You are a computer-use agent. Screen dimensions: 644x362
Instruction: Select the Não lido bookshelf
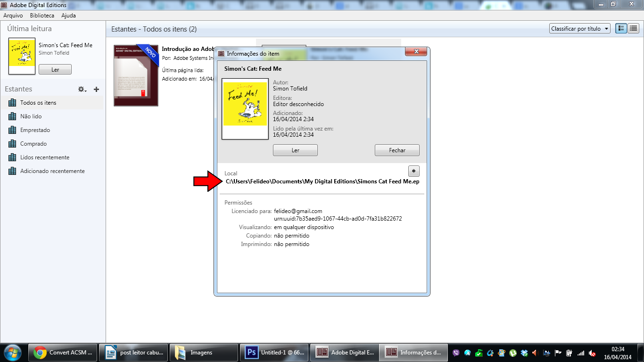tap(31, 116)
